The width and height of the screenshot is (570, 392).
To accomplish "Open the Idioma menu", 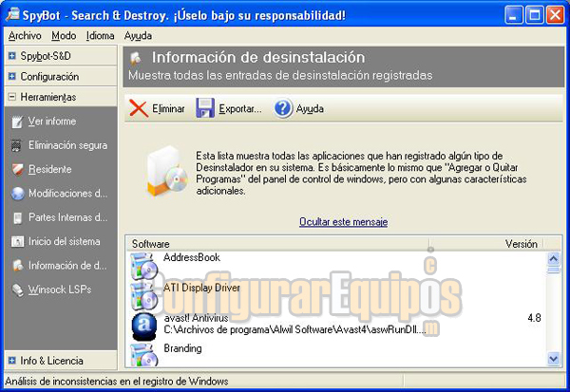I will [x=101, y=36].
